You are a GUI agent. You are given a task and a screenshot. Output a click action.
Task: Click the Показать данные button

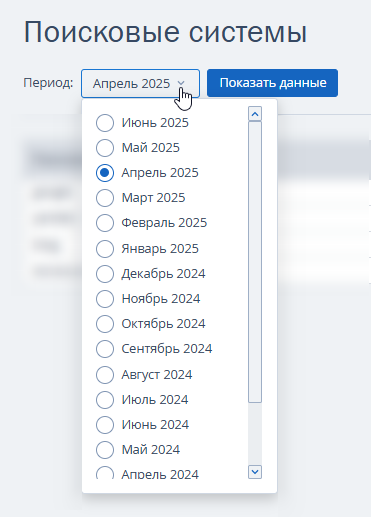[x=272, y=83]
